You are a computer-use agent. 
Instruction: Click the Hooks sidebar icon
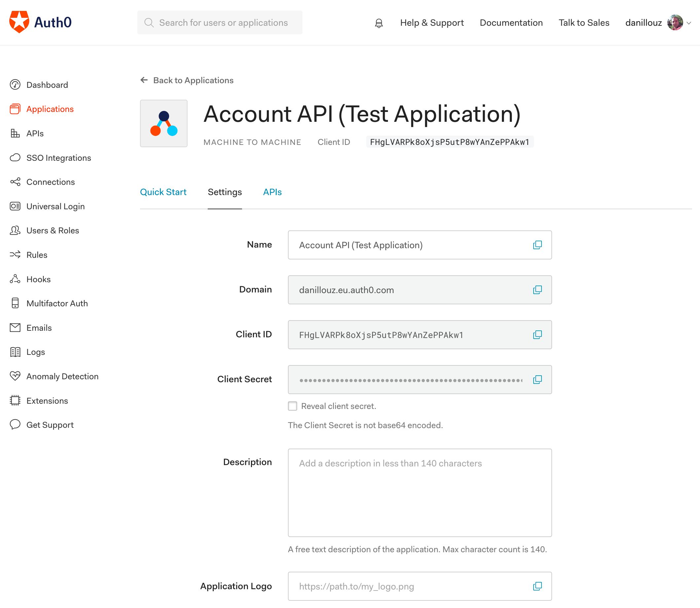[x=15, y=279]
